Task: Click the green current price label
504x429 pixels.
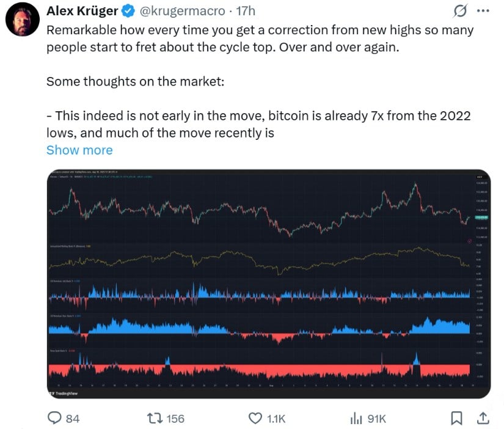Action: coord(481,218)
